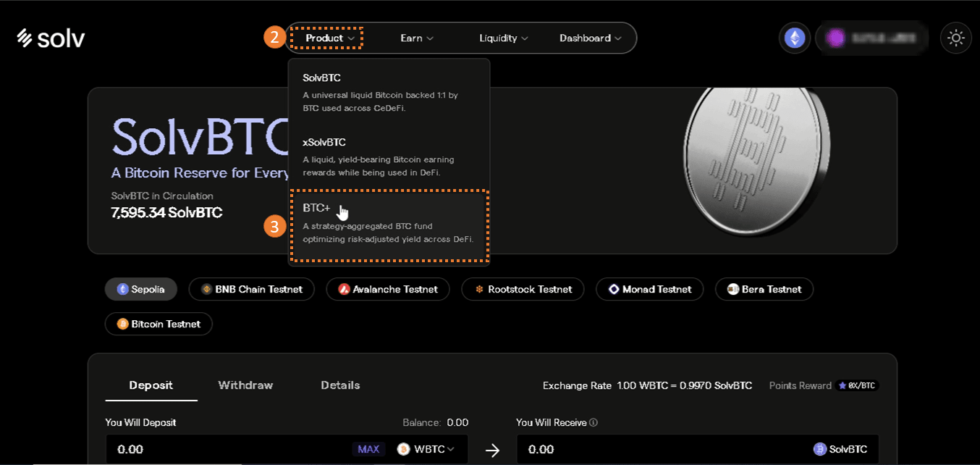This screenshot has width=980, height=465.
Task: Click the 7,595.34 SolvBTC circulation value
Action: (166, 213)
